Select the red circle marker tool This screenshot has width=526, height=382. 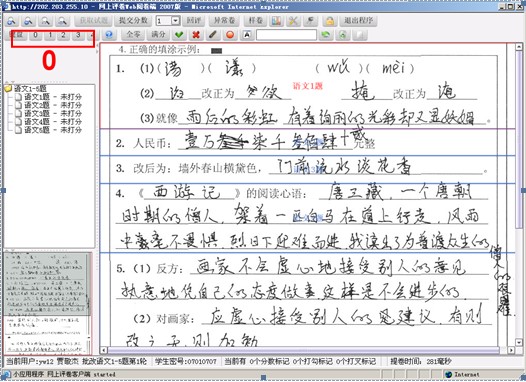(x=230, y=35)
